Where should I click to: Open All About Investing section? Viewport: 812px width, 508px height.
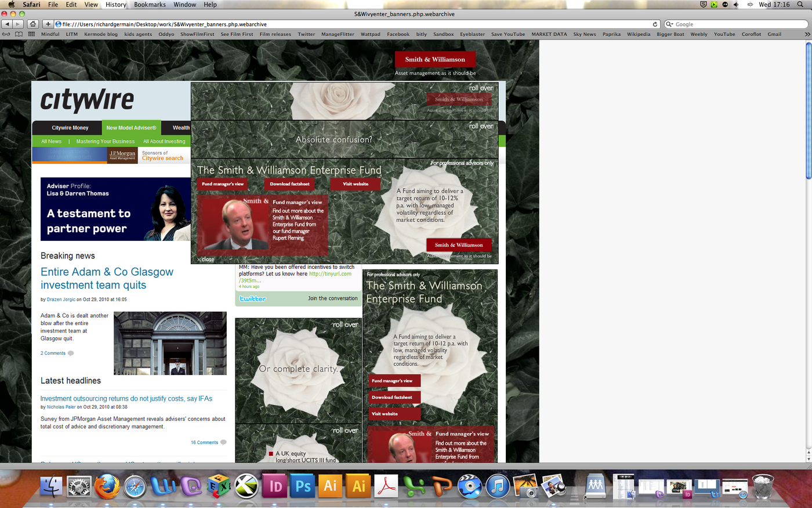click(x=164, y=141)
